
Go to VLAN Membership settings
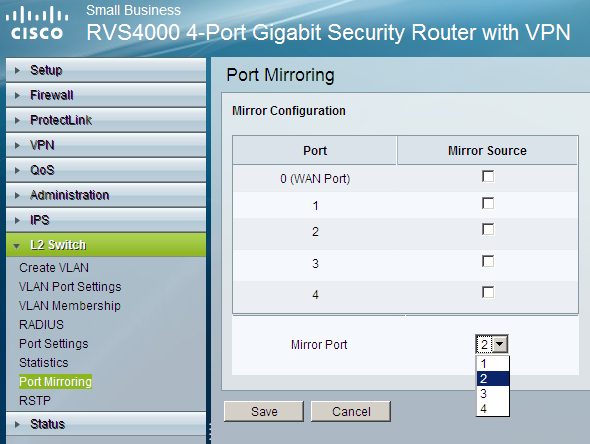(70, 306)
